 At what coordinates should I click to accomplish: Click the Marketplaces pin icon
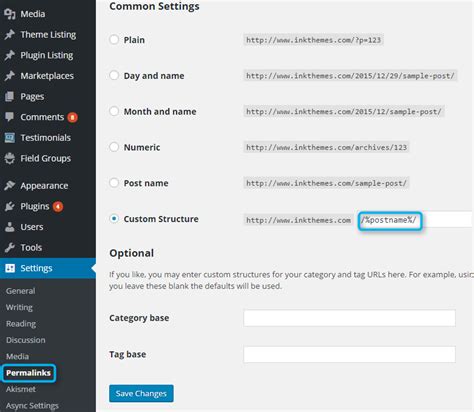(x=10, y=76)
